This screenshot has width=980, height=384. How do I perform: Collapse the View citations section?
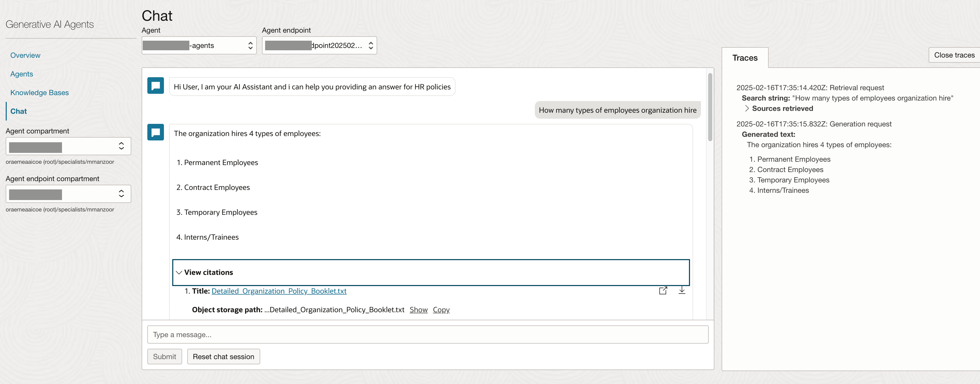(180, 272)
